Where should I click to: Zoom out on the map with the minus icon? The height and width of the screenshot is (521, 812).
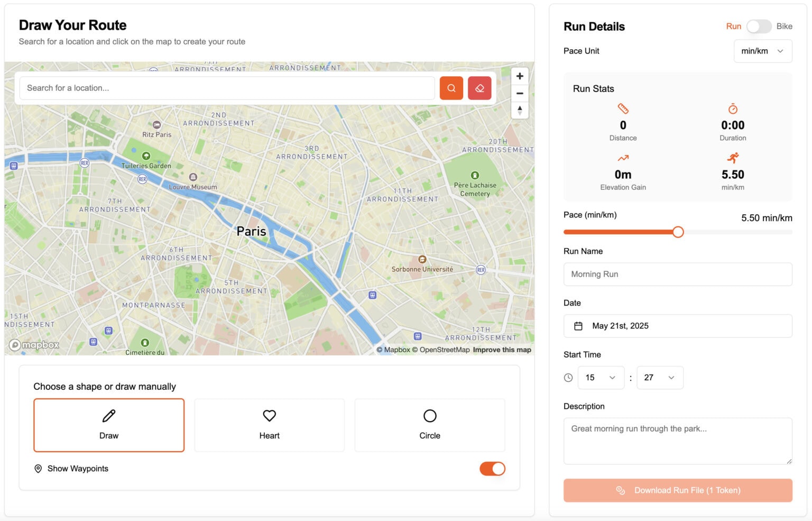[520, 93]
